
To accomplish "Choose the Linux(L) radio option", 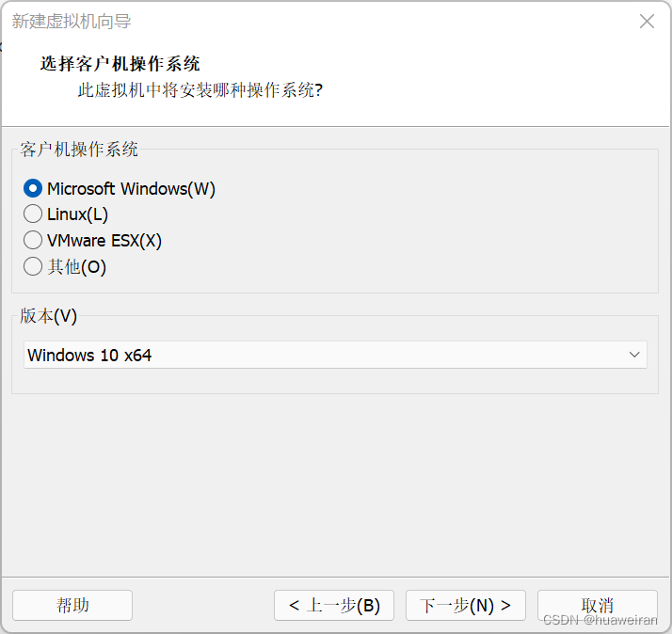I will (33, 214).
